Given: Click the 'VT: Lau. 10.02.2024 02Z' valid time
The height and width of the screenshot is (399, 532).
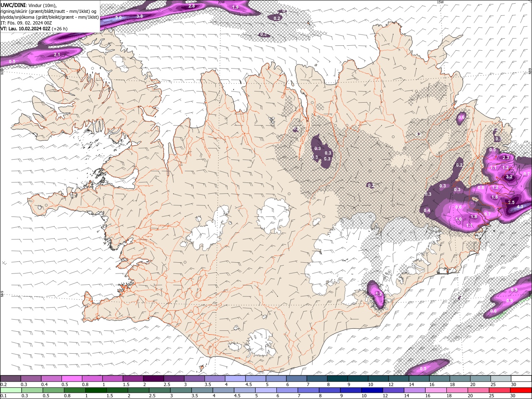Looking at the screenshot, I should point(25,29).
